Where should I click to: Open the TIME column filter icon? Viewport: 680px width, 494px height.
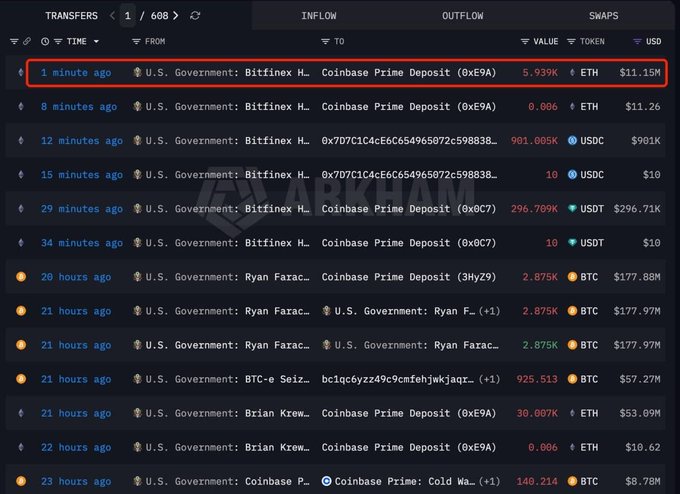(x=58, y=42)
